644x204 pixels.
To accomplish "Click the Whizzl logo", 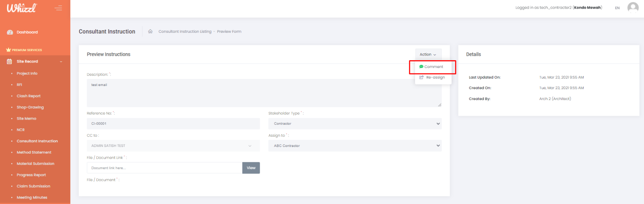I will [22, 8].
